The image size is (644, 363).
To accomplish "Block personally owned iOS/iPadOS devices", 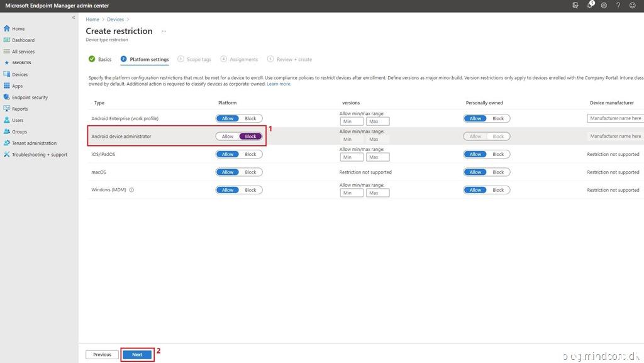I will pos(498,154).
